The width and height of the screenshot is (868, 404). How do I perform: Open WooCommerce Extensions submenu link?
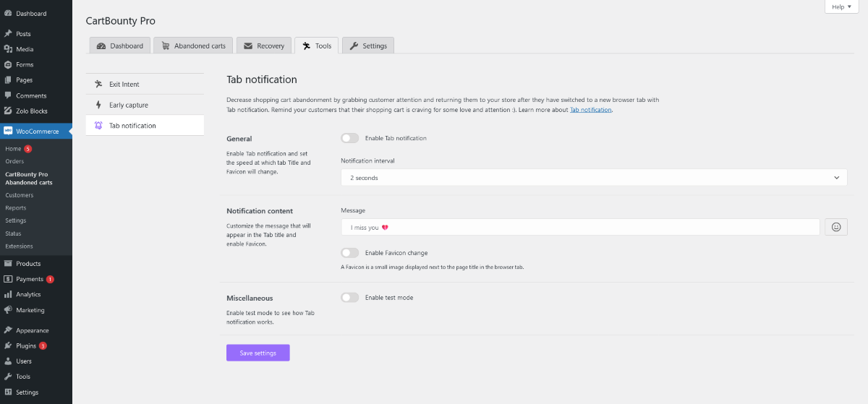(20, 246)
